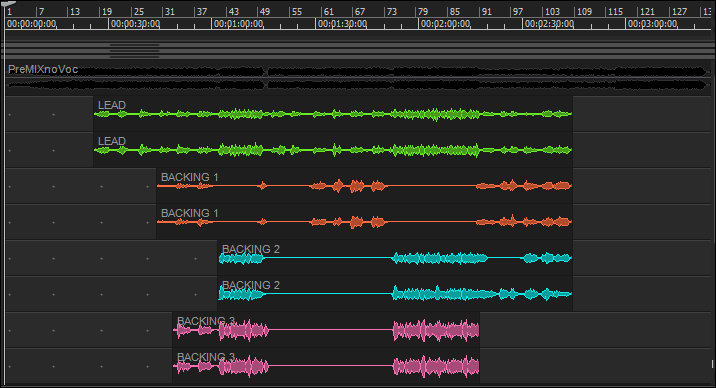This screenshot has height=388, width=716.
Task: Select the second green LEAD vocal clip
Action: click(333, 150)
